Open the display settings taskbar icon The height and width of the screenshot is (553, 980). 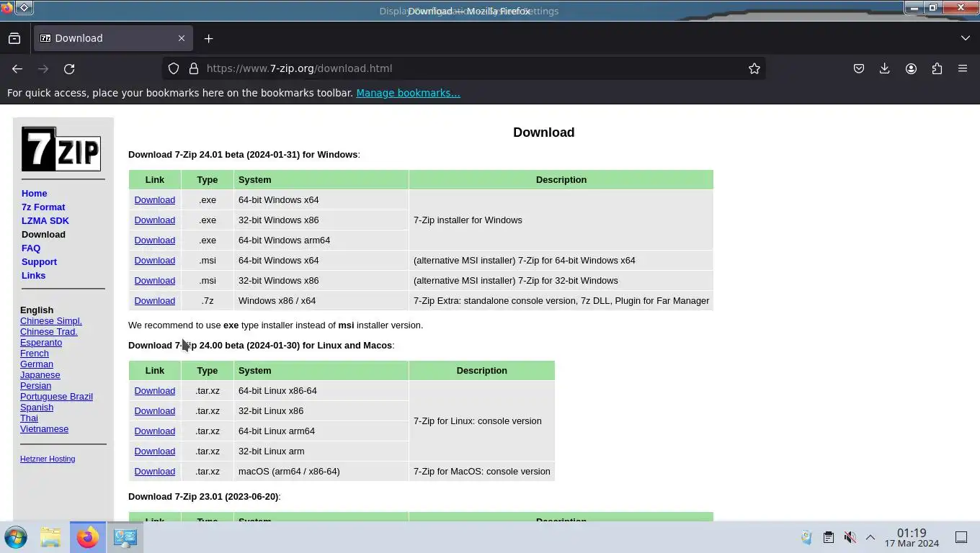pos(125,537)
